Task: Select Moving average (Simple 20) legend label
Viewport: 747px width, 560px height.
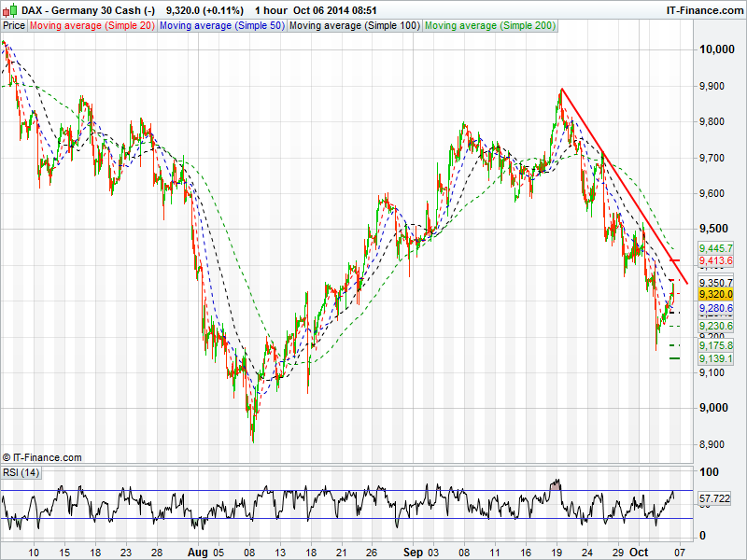Action: tap(92, 25)
